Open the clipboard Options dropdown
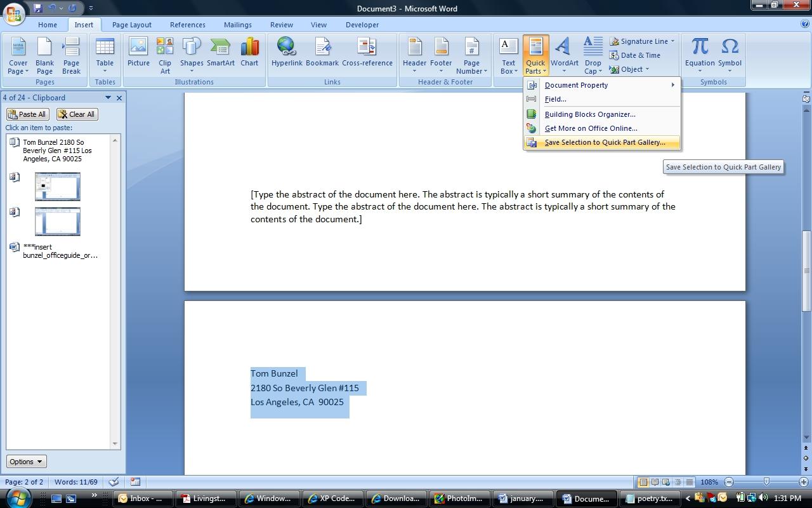This screenshot has height=508, width=812. (25, 461)
